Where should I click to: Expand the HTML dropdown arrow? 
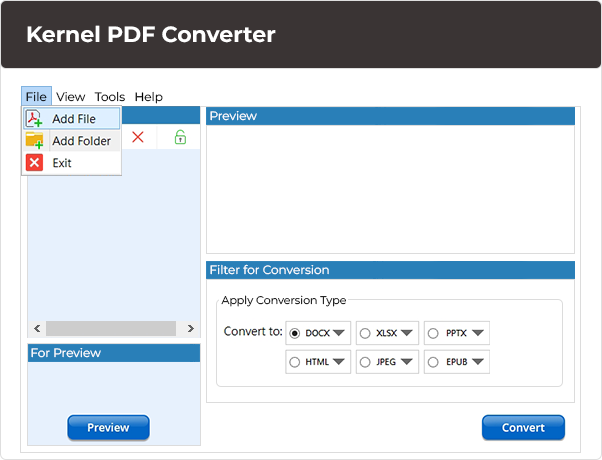[339, 362]
